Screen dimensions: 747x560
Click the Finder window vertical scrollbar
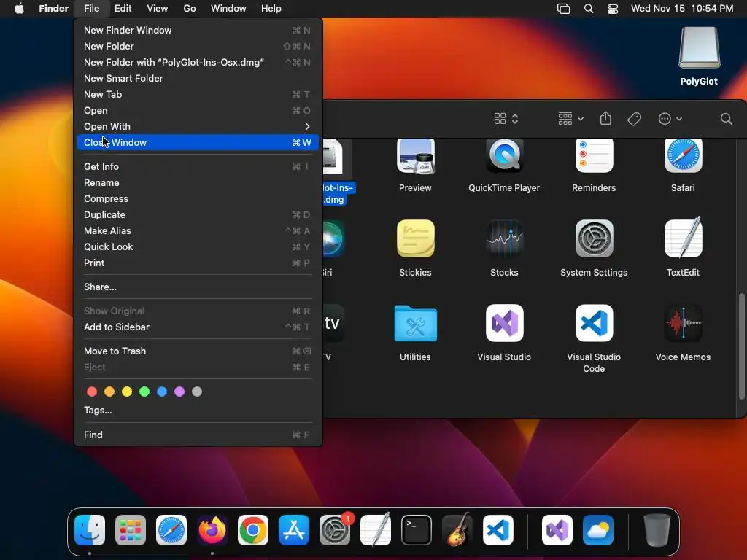(741, 346)
